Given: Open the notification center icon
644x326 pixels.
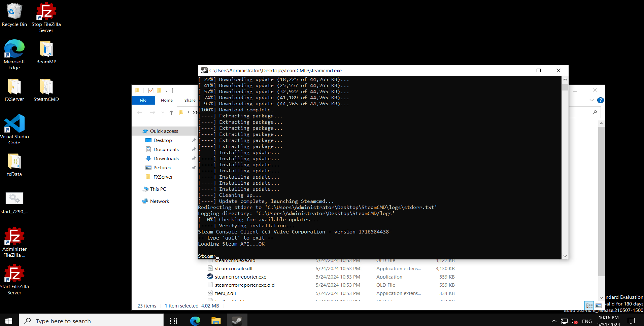Looking at the screenshot, I should 632,321.
